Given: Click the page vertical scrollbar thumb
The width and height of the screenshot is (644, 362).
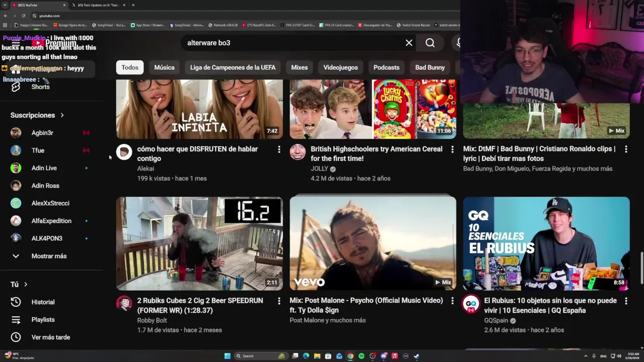Looking at the screenshot, I should pos(641,267).
